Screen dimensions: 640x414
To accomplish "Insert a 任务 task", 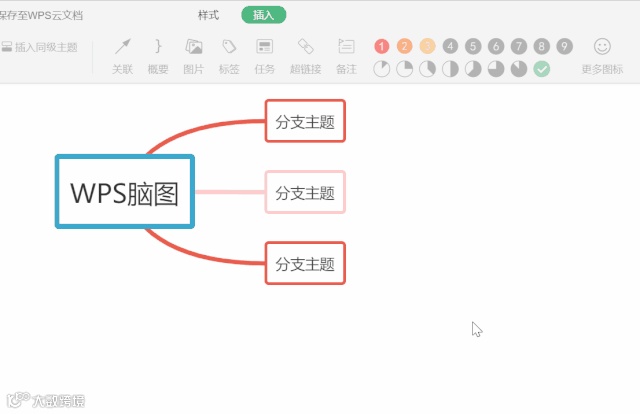I will [x=264, y=56].
